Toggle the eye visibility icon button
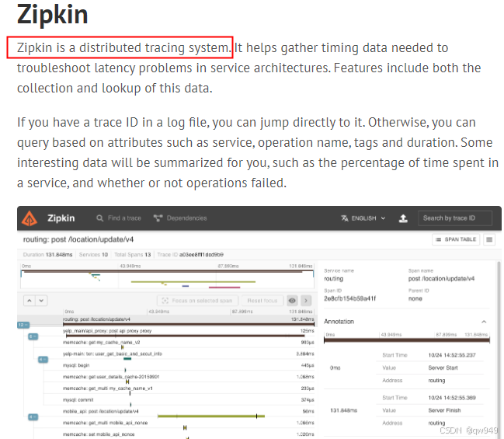Viewport: 504px width, 439px height. [292, 301]
